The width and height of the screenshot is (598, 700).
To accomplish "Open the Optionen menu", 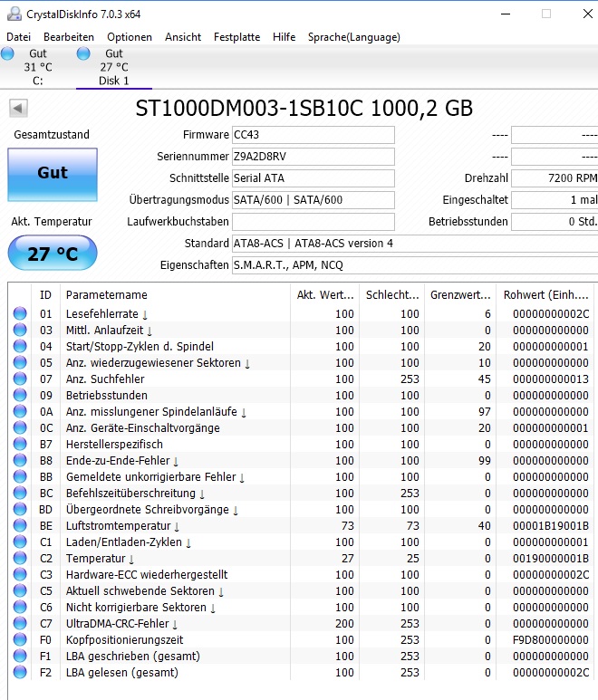I will 130,37.
